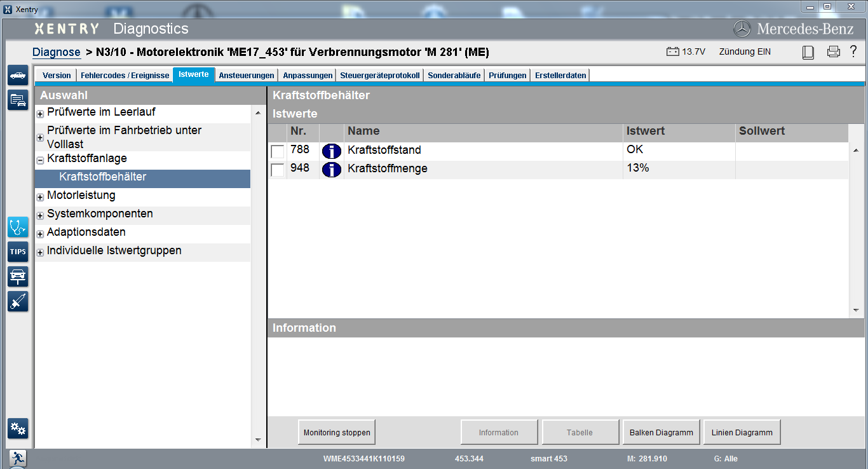Select the stethoscope diagnosis icon
Viewport: 868px width, 469px height.
tap(18, 227)
